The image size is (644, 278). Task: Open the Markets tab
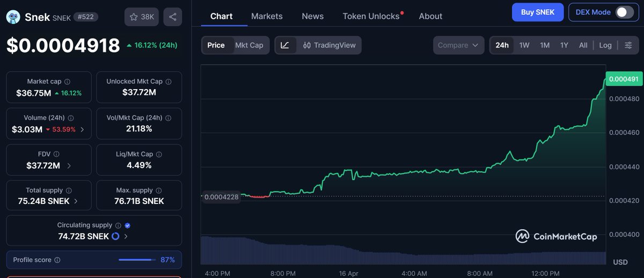(x=267, y=16)
